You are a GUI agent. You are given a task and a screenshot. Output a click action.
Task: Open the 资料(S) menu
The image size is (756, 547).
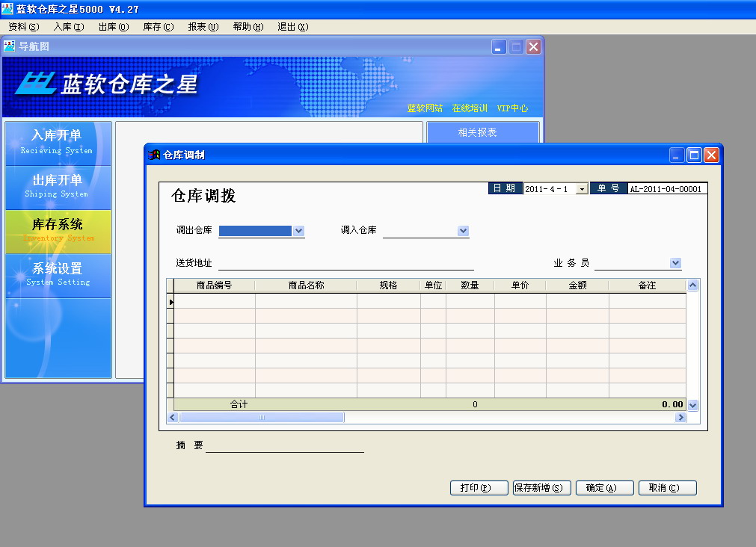coord(23,27)
